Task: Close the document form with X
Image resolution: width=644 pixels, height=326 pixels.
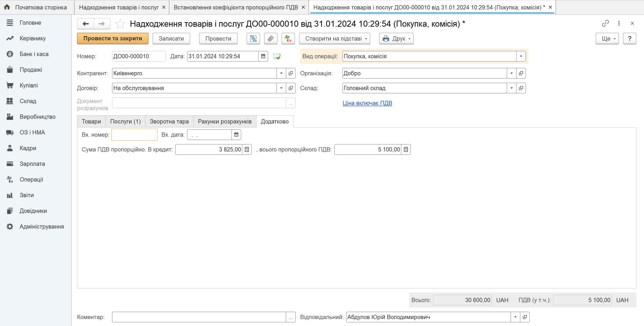Action: tap(632, 23)
